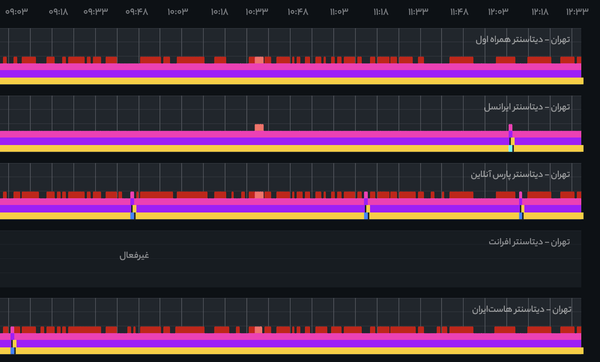
Task: Click the cyan segment in the ایرانسل row
Action: pos(510,148)
